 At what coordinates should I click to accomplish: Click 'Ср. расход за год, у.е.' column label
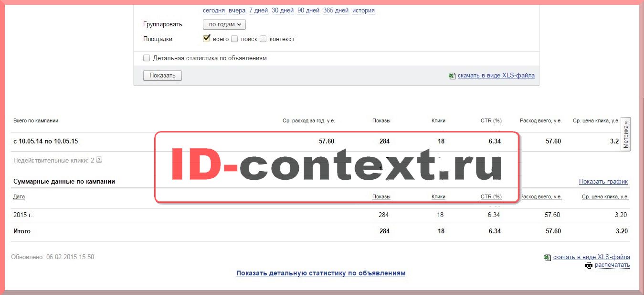point(309,121)
